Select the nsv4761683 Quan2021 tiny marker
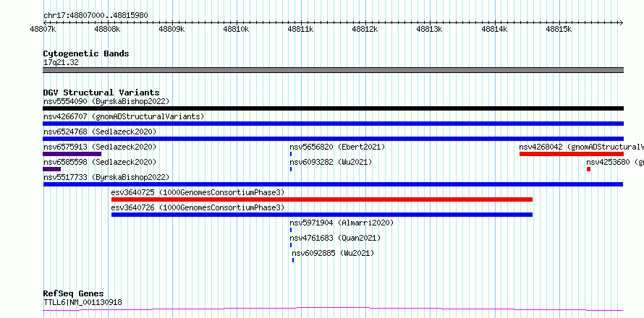The image size is (644, 318). 291,245
